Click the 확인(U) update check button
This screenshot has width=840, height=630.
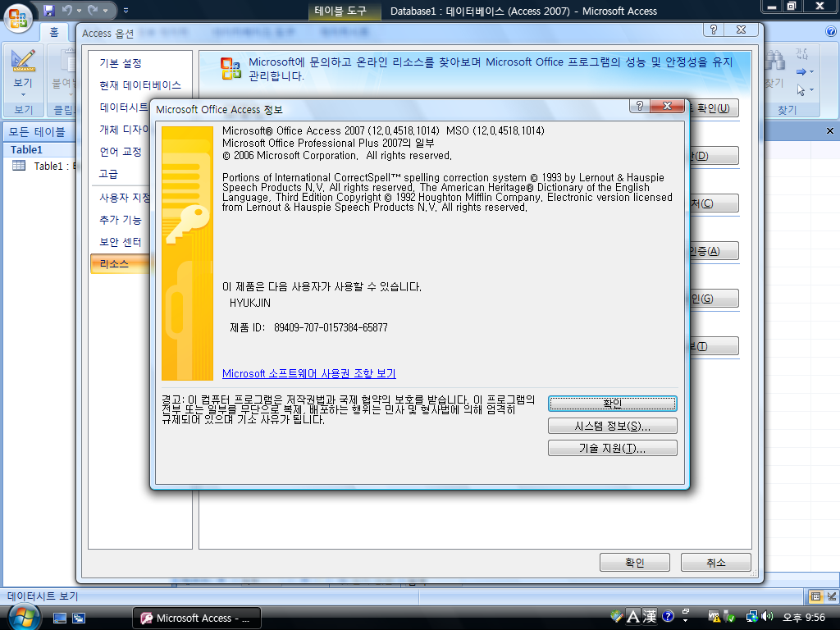tap(713, 108)
